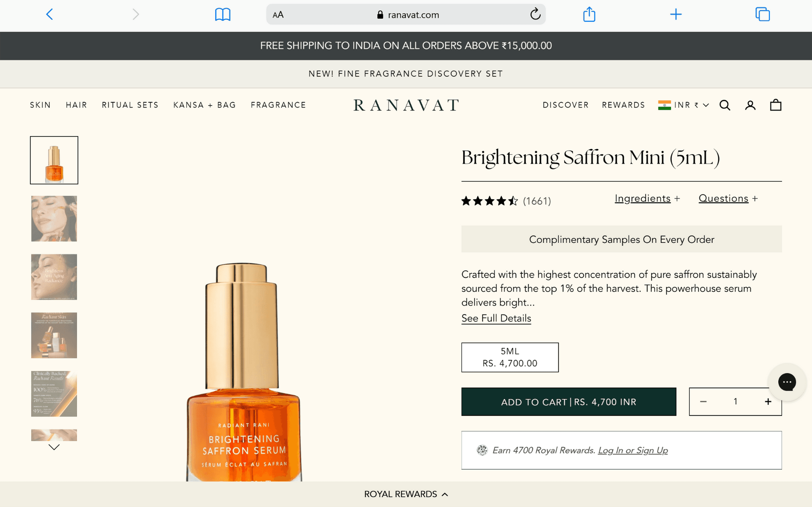
Task: Open the FRAGRANCE menu
Action: click(x=278, y=105)
